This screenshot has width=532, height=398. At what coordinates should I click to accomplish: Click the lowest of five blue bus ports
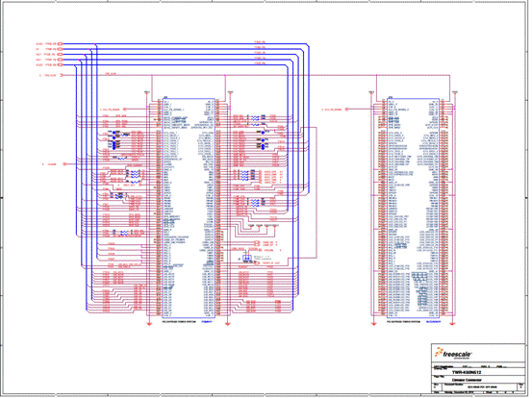tap(61, 64)
